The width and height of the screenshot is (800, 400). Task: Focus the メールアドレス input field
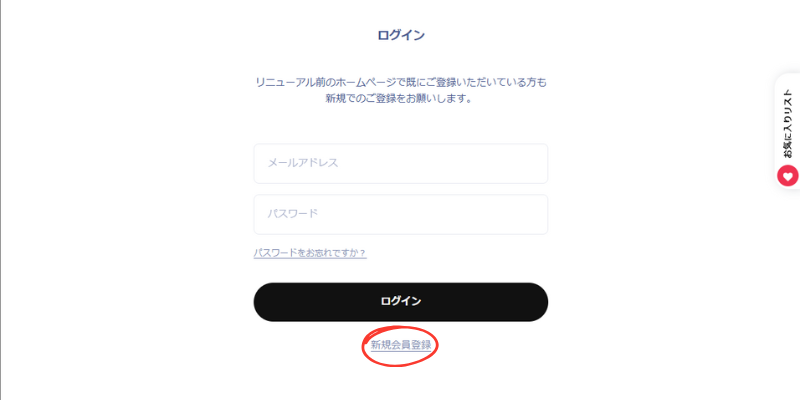[401, 163]
